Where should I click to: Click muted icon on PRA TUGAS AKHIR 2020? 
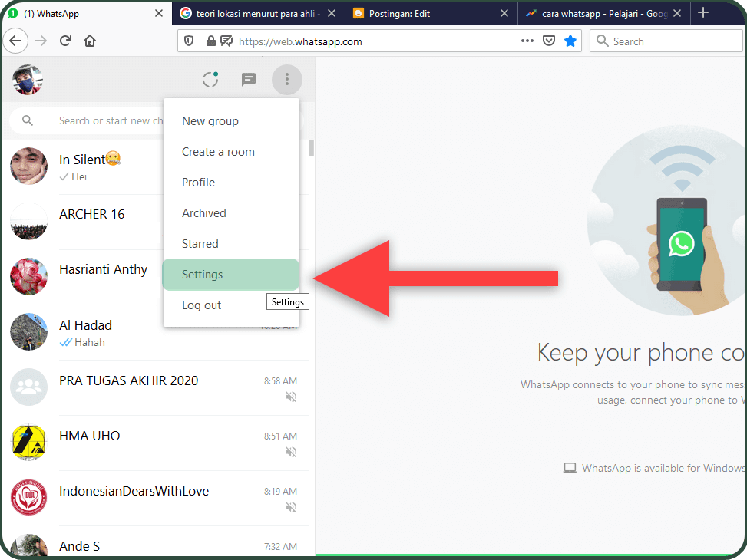coord(291,397)
